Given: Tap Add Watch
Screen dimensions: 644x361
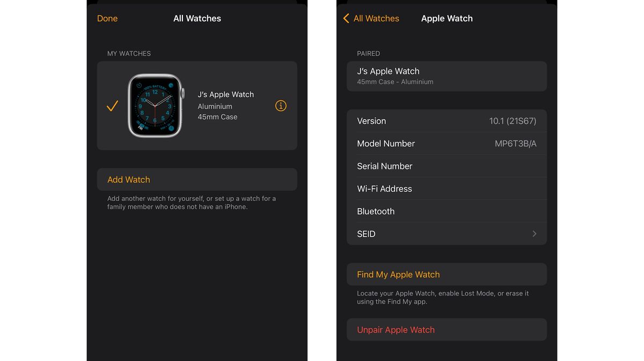Looking at the screenshot, I should (x=196, y=179).
